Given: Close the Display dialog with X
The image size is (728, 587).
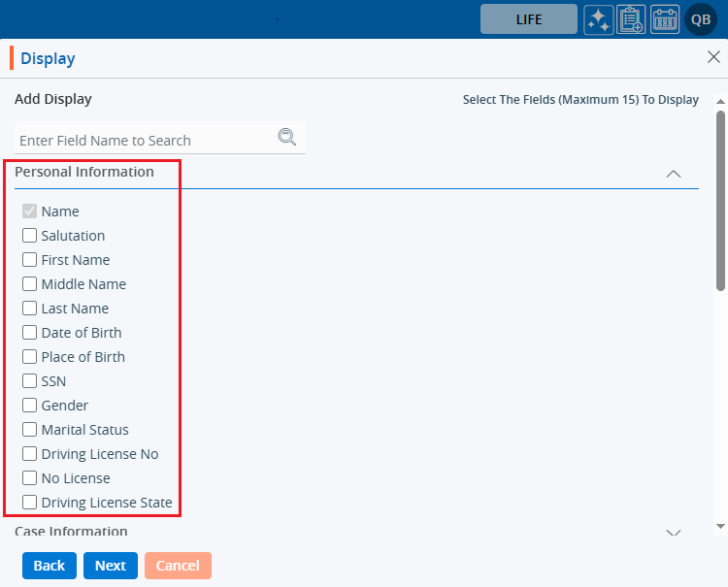Looking at the screenshot, I should pos(713,57).
